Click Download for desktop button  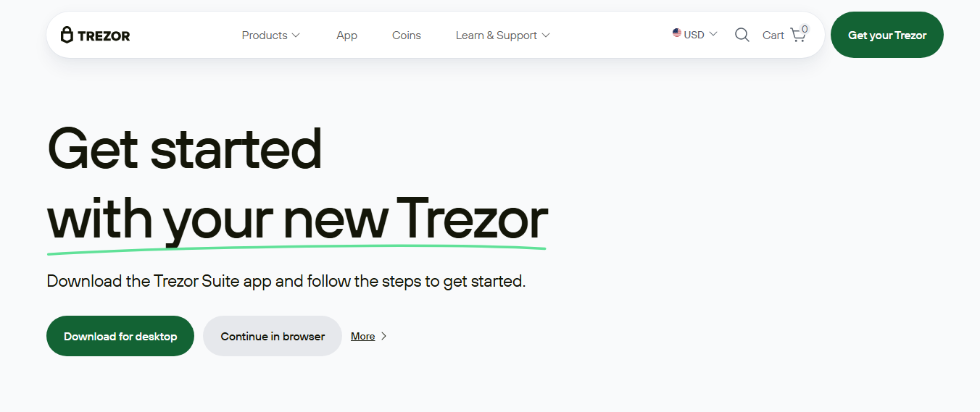click(120, 336)
